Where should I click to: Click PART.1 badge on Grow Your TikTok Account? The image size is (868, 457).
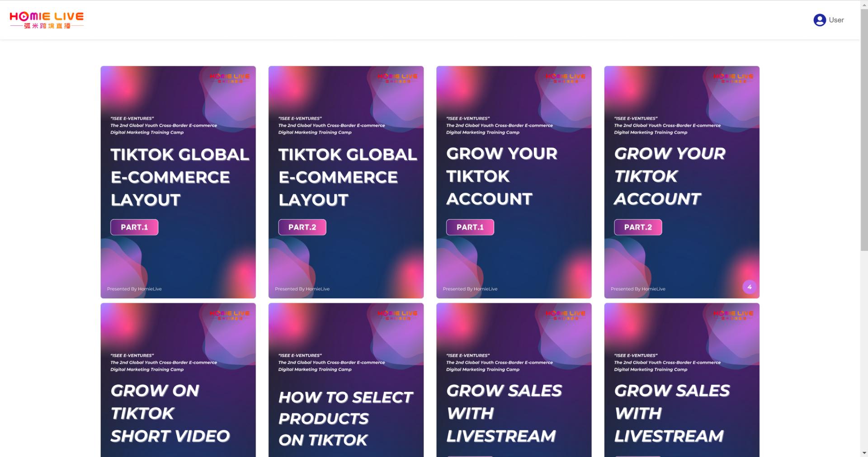[470, 227]
